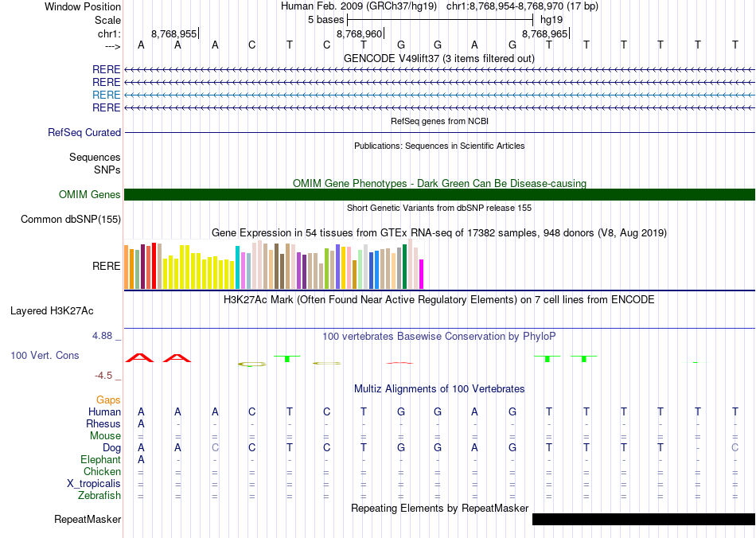Click the Scale track label
This screenshot has height=538, width=756.
coord(107,20)
